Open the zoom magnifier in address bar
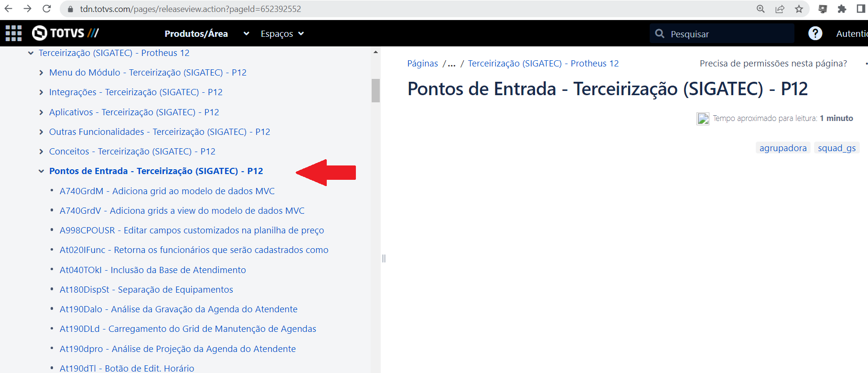This screenshot has width=868, height=373. 761,9
